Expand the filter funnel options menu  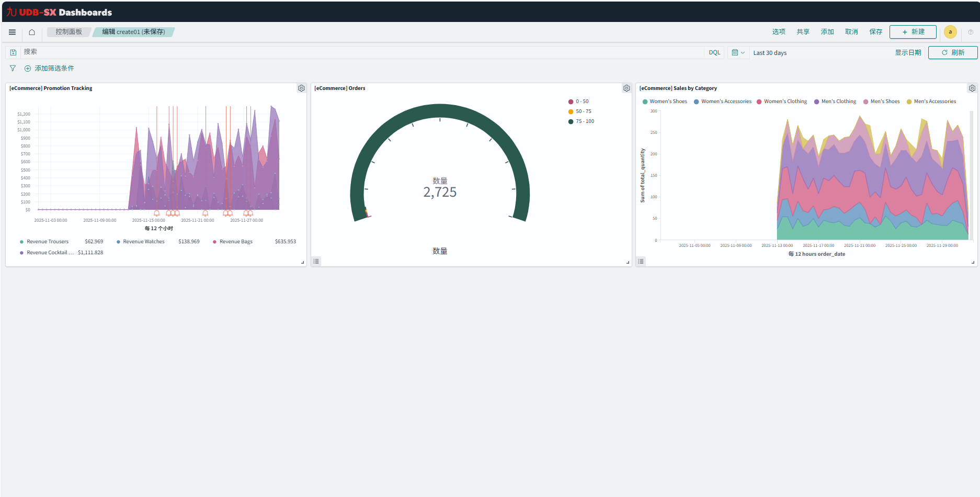click(13, 69)
